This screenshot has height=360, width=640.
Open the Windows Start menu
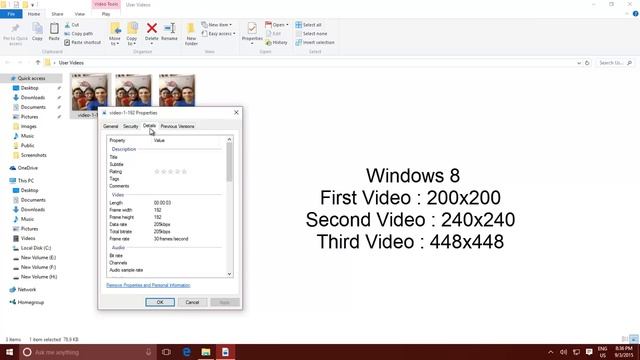point(9,352)
